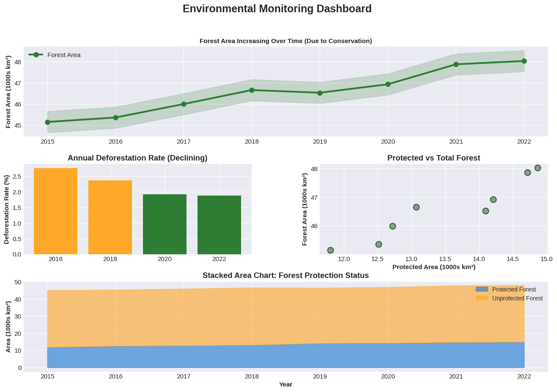Click the 2021 data point on forest line
The width and height of the screenshot is (557, 392).
point(456,64)
